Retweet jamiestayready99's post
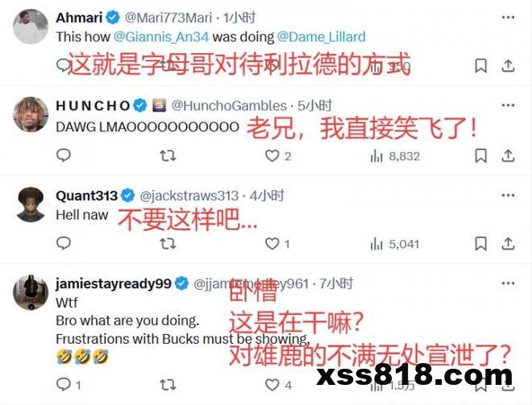This screenshot has width=532, height=405. pyautogui.click(x=168, y=385)
